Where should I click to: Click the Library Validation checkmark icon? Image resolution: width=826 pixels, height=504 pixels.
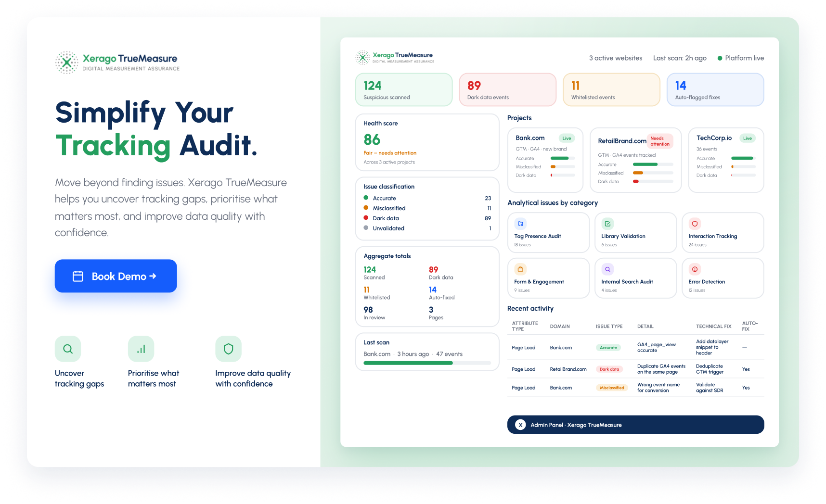click(x=607, y=224)
